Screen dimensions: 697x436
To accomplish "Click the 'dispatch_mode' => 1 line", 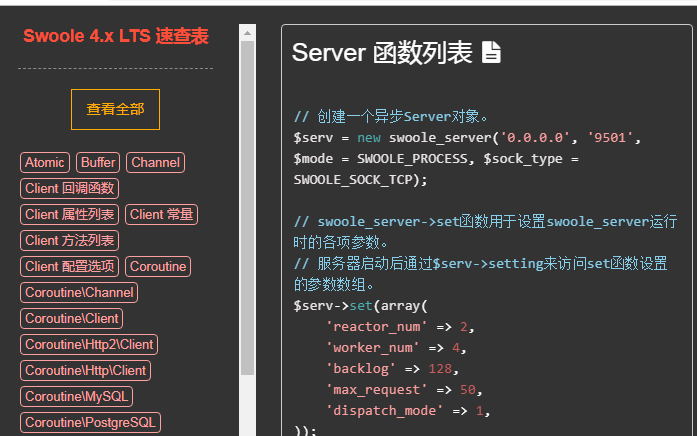I will pyautogui.click(x=408, y=411).
